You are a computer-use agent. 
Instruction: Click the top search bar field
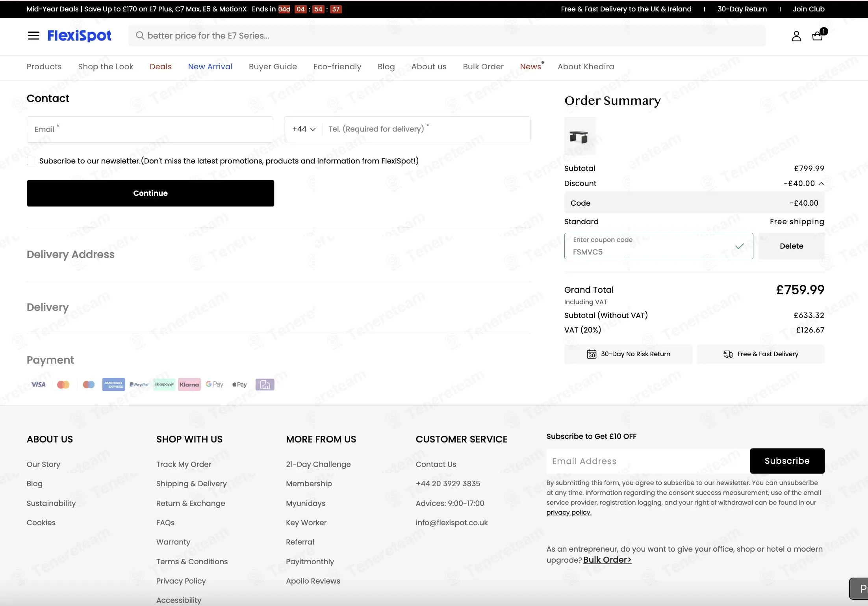[x=447, y=36]
